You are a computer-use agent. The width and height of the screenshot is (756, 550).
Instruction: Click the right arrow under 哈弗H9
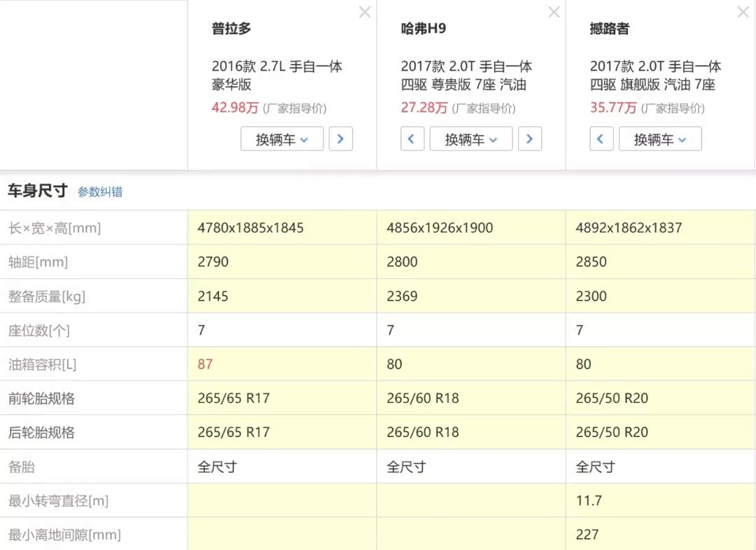530,139
